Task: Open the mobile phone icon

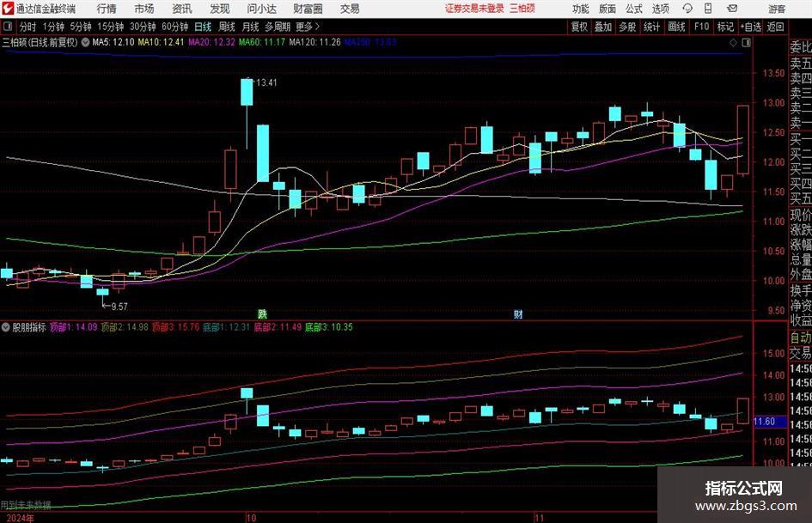Action: (708, 9)
